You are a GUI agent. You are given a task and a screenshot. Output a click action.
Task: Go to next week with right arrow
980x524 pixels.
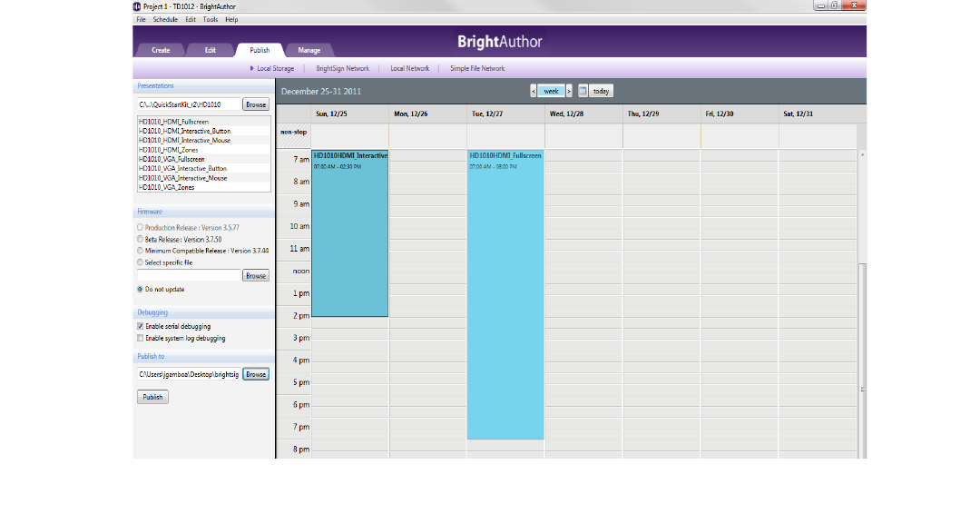pyautogui.click(x=569, y=92)
